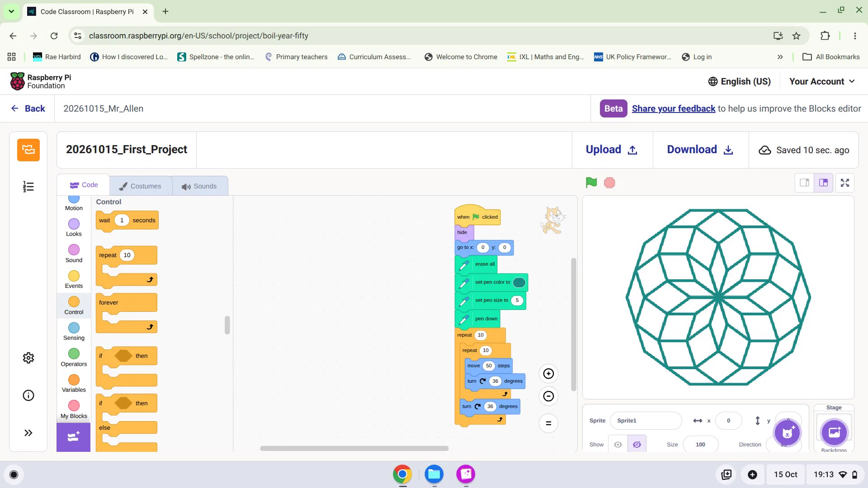Click the Sprite1 name field

coord(646,421)
